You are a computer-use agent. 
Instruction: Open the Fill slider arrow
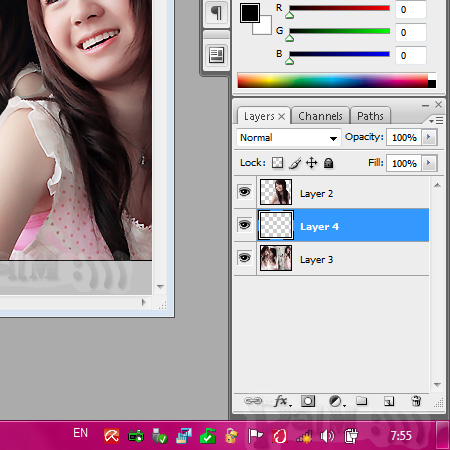click(429, 163)
